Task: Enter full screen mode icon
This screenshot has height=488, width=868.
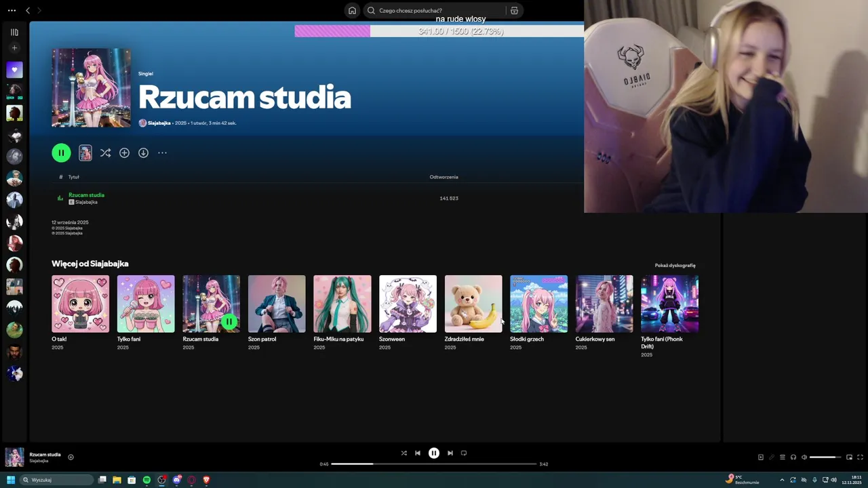Action: point(860,457)
